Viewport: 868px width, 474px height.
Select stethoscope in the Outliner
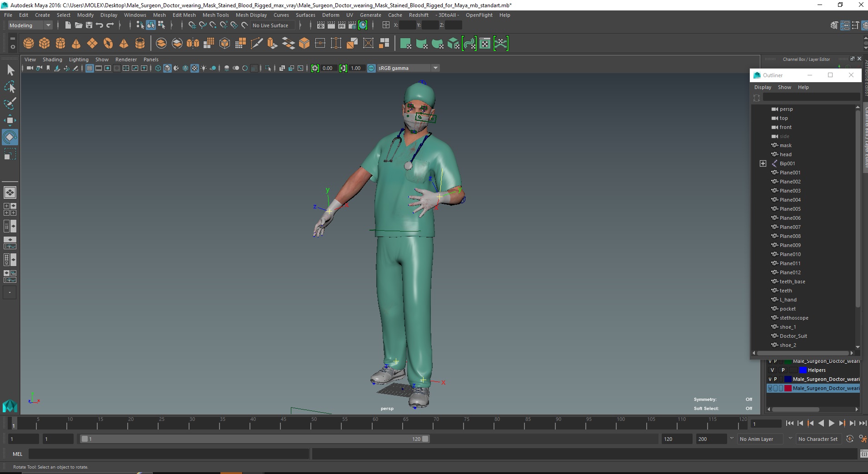click(x=793, y=318)
